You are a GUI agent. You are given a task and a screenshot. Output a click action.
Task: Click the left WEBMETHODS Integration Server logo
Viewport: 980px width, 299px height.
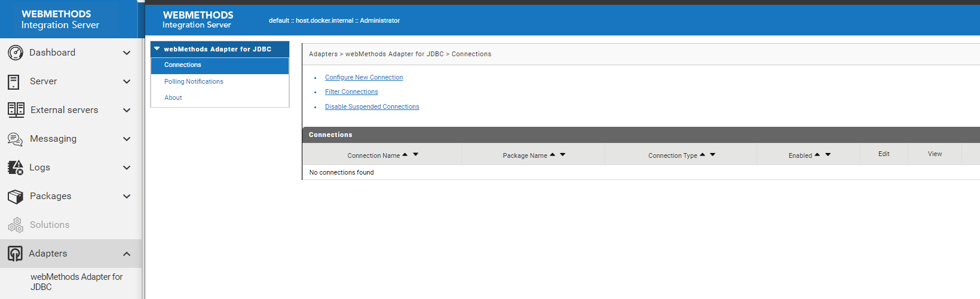[x=60, y=19]
